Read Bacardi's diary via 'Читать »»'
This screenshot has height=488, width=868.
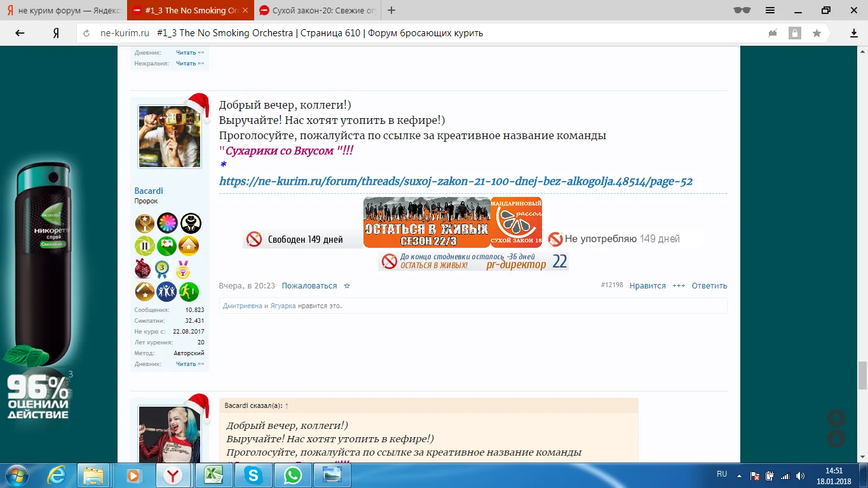190,364
